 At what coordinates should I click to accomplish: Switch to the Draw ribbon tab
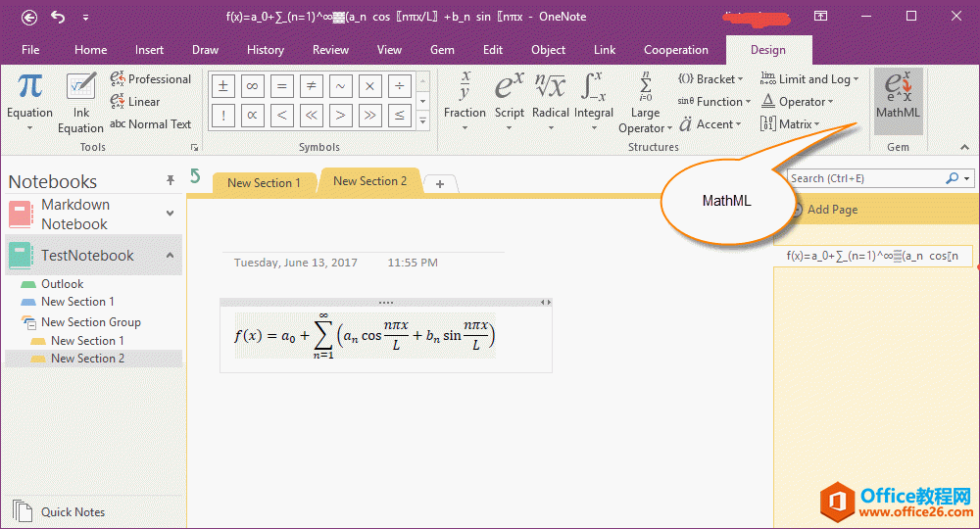[205, 50]
